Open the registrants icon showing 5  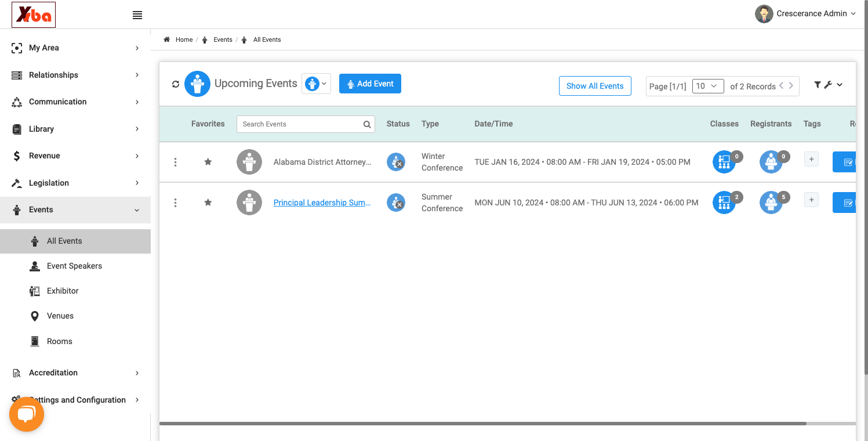click(x=771, y=203)
